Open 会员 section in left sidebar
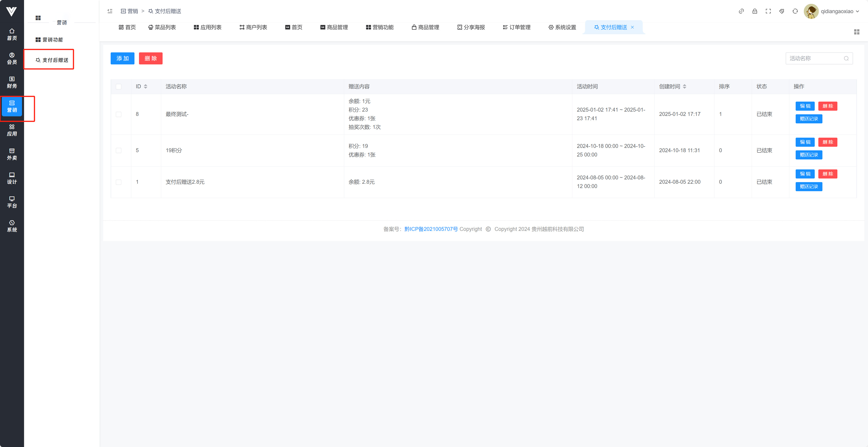The width and height of the screenshot is (868, 447). coord(12,58)
